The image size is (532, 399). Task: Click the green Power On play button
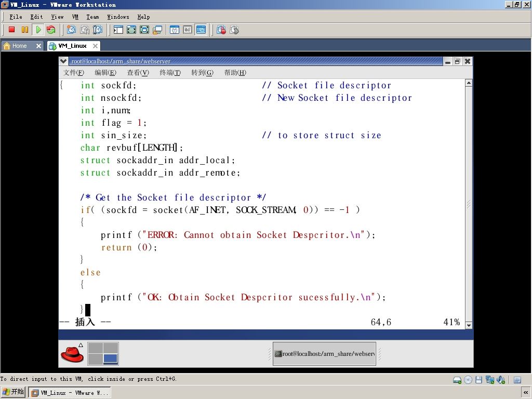(38, 30)
